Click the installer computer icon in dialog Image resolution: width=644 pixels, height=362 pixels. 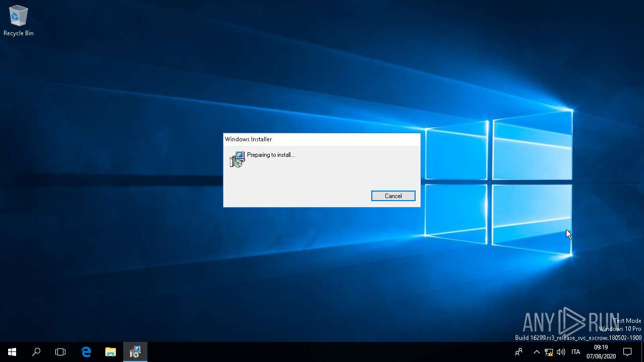[x=236, y=159]
